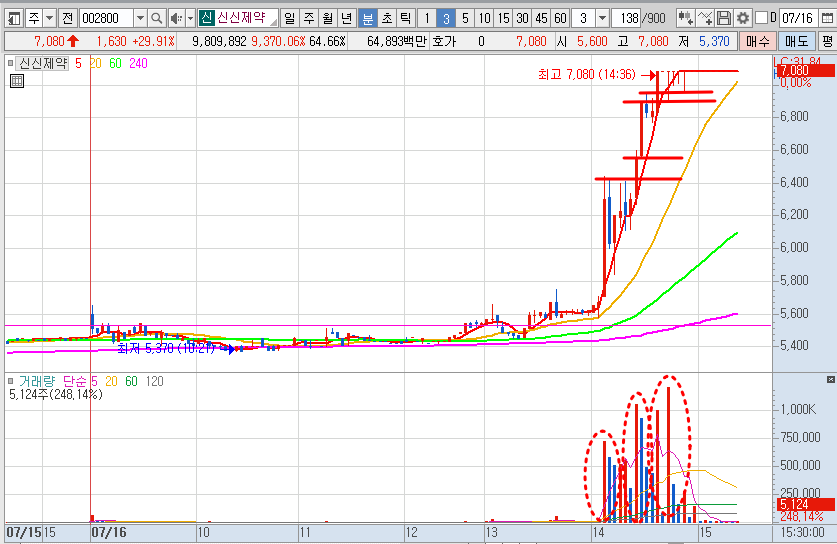Click the red 7,080 price axis tag
Screen dimensions: 837x544
[806, 70]
